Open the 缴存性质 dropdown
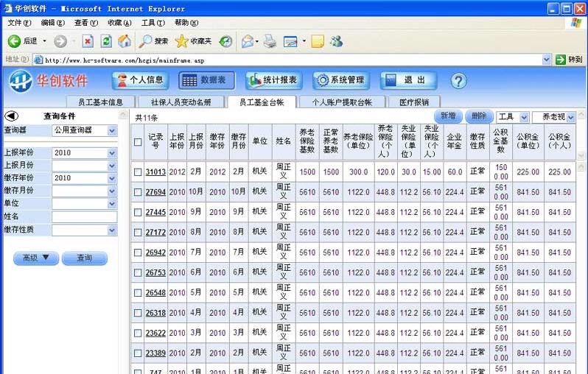This screenshot has height=374, width=588. [112, 230]
